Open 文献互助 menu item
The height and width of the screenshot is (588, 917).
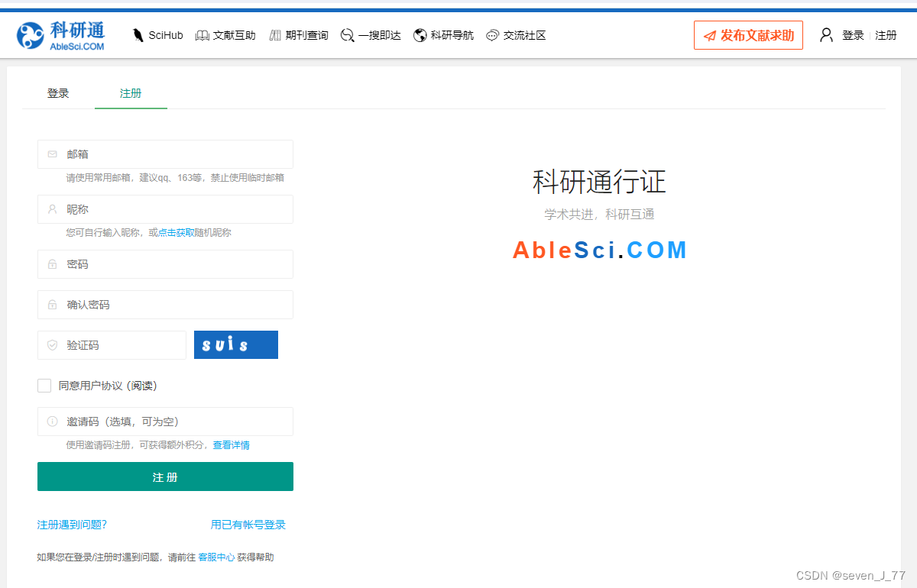click(x=225, y=35)
